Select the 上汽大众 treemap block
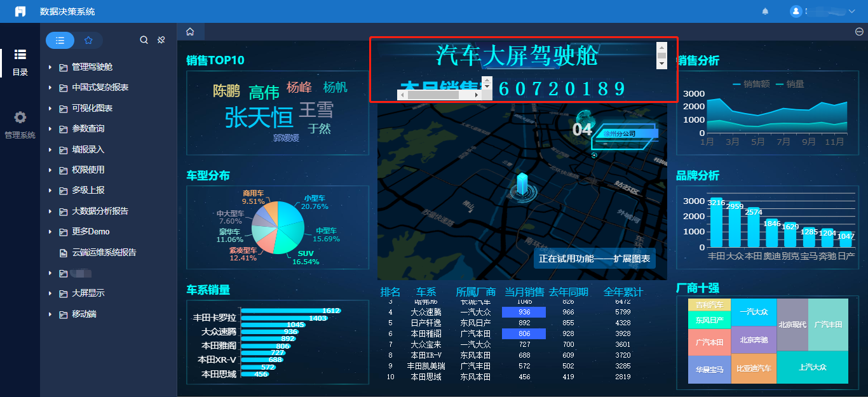The image size is (868, 397). 812,367
